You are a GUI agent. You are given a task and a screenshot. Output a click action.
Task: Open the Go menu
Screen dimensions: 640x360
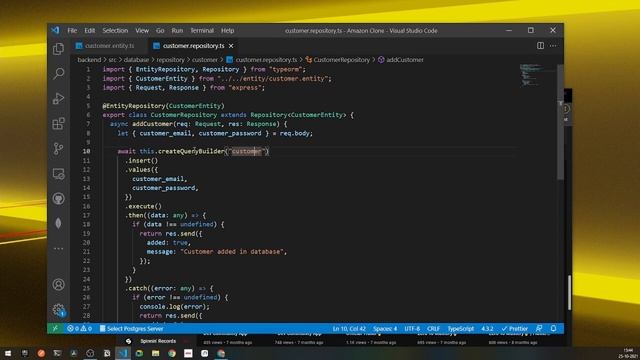(160, 31)
